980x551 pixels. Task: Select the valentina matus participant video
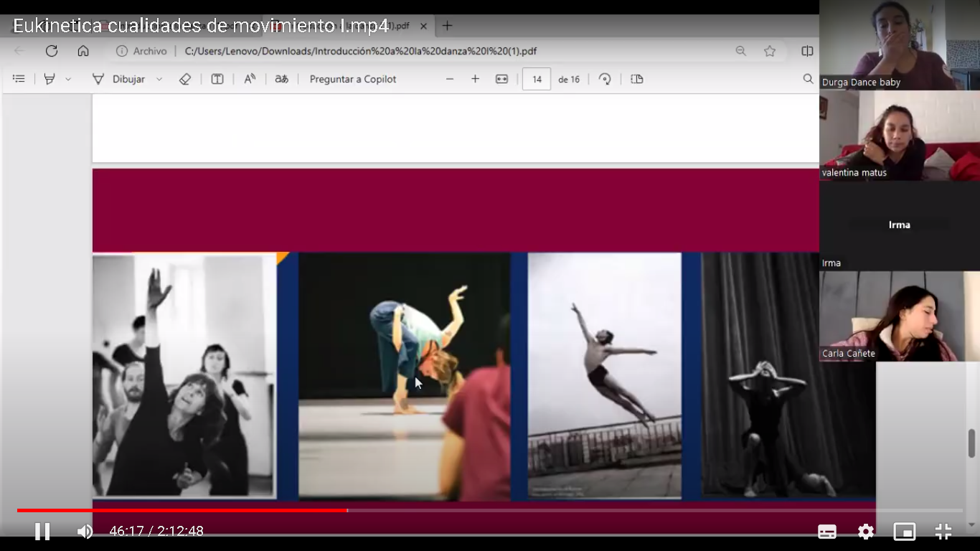[900, 136]
